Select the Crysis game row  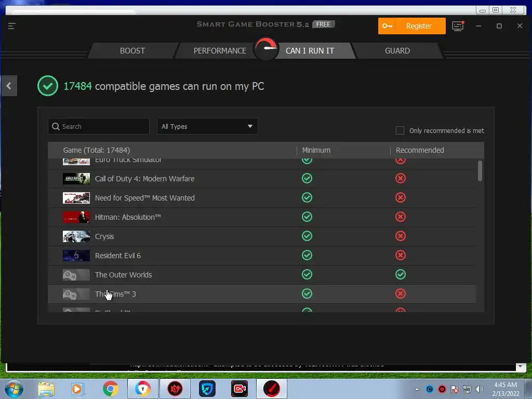262,236
